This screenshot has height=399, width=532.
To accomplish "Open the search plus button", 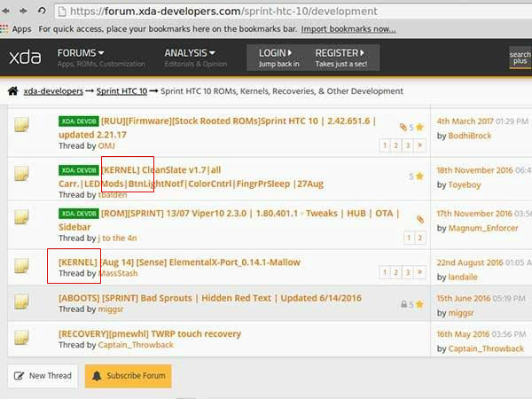I will [520, 59].
